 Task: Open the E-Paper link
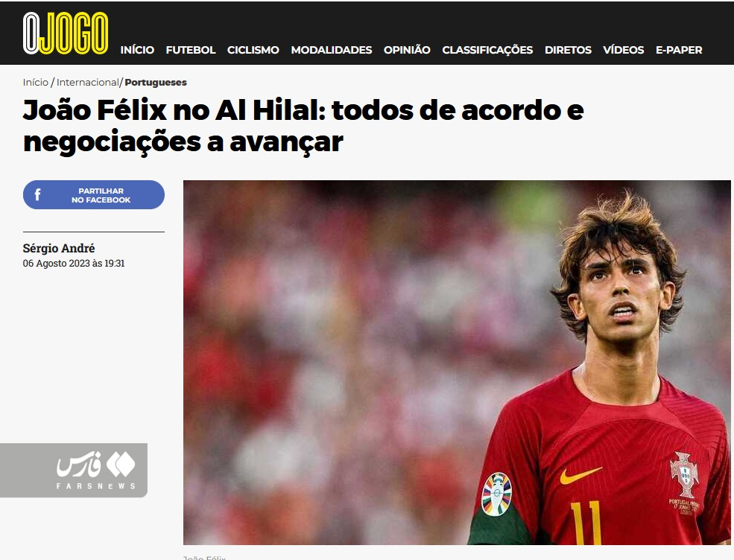(679, 50)
